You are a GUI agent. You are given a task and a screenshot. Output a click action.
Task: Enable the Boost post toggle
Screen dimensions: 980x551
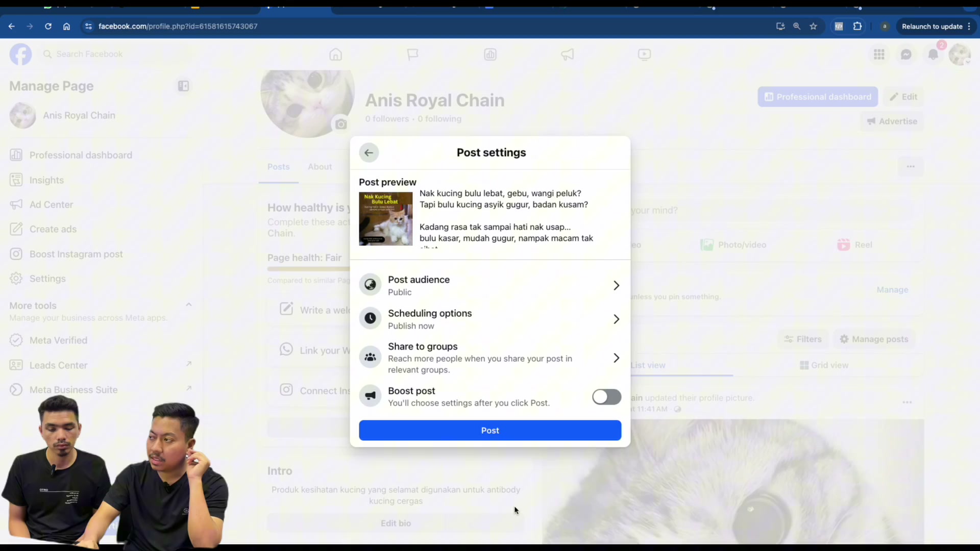click(x=606, y=397)
